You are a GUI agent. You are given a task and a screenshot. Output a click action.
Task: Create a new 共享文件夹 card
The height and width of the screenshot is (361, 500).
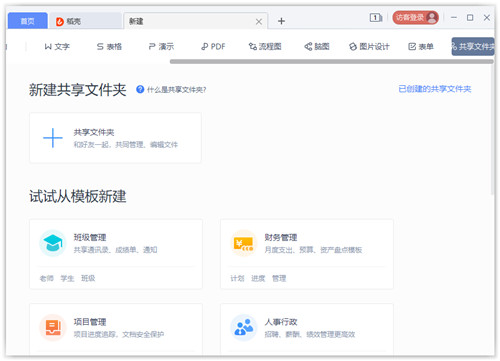click(115, 138)
